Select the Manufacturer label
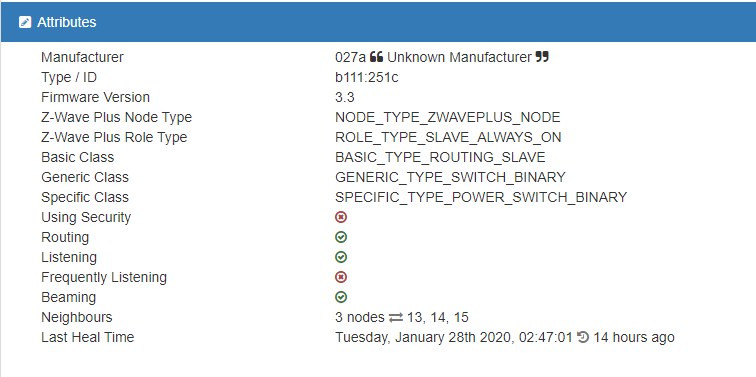This screenshot has width=756, height=377. point(82,57)
